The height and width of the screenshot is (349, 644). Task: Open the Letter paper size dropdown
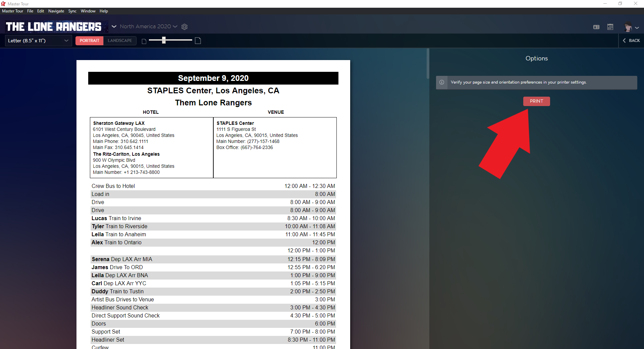click(x=39, y=41)
